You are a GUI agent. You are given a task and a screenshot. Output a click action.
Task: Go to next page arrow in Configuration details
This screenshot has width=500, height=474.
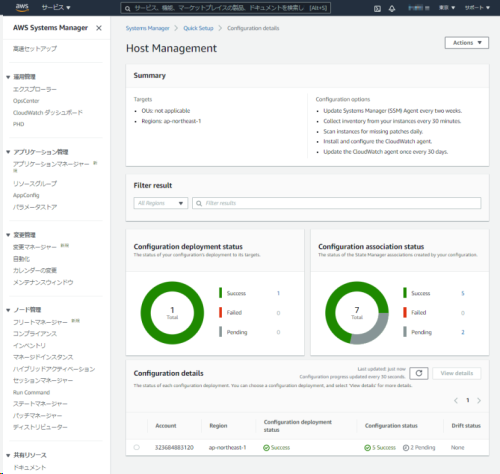pyautogui.click(x=479, y=400)
